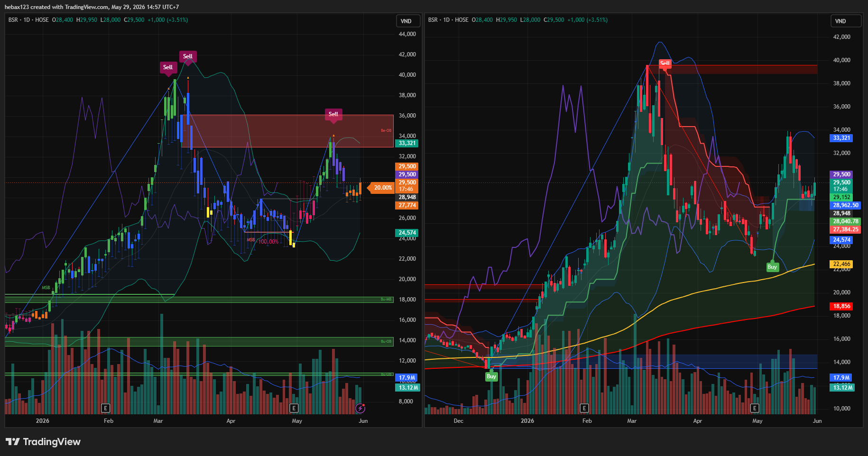Open the VND currency selector on the left chart
Image resolution: width=868 pixels, height=456 pixels.
(x=408, y=21)
